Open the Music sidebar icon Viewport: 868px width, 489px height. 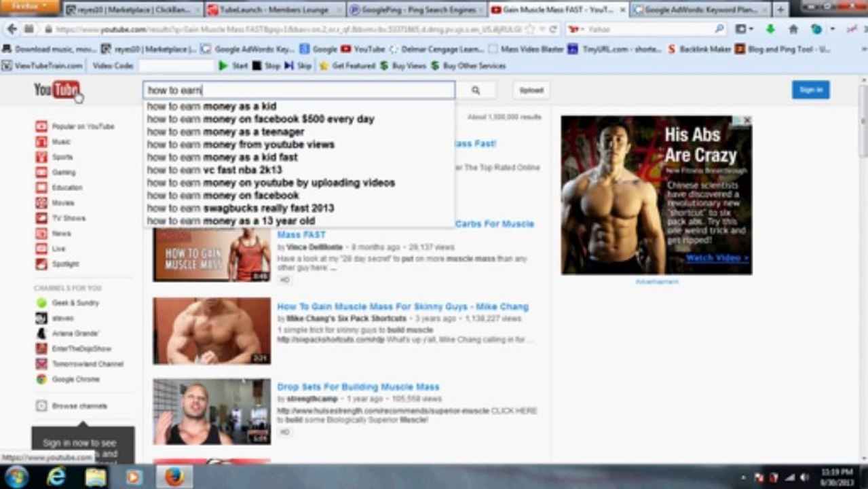coord(41,142)
